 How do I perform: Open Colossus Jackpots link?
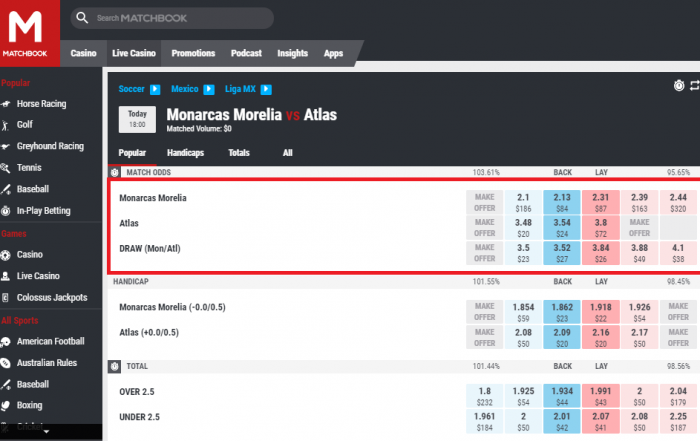coord(52,298)
